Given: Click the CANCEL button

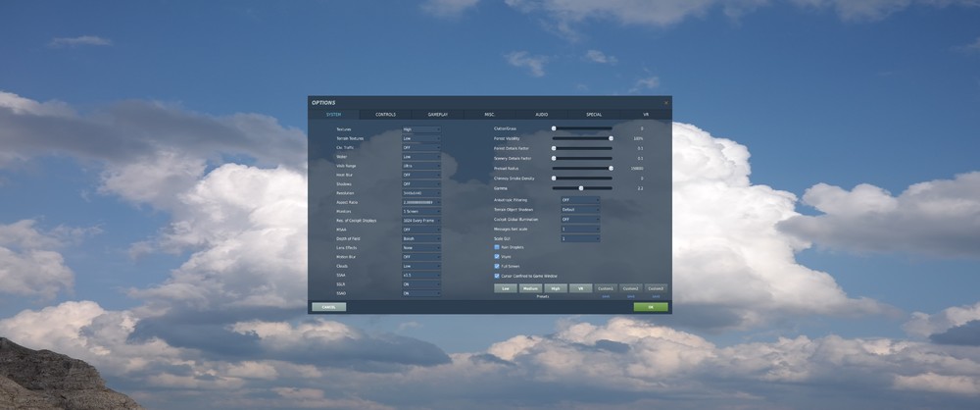Looking at the screenshot, I should (328, 307).
